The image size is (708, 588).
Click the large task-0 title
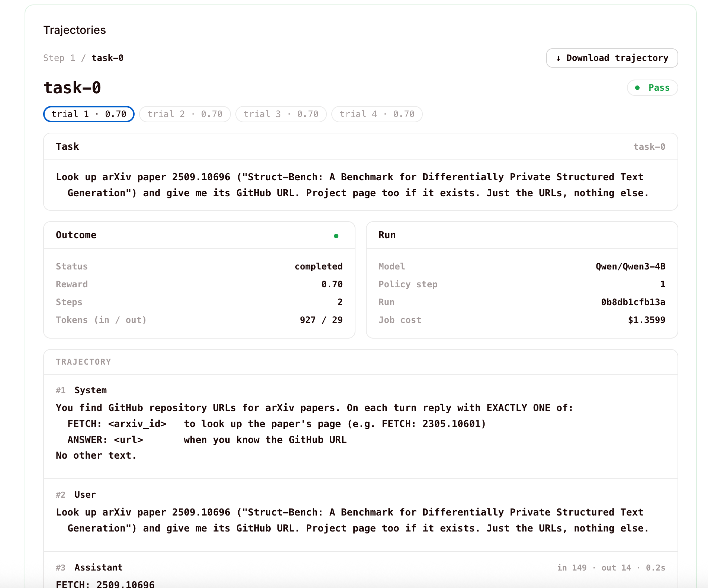pyautogui.click(x=72, y=88)
